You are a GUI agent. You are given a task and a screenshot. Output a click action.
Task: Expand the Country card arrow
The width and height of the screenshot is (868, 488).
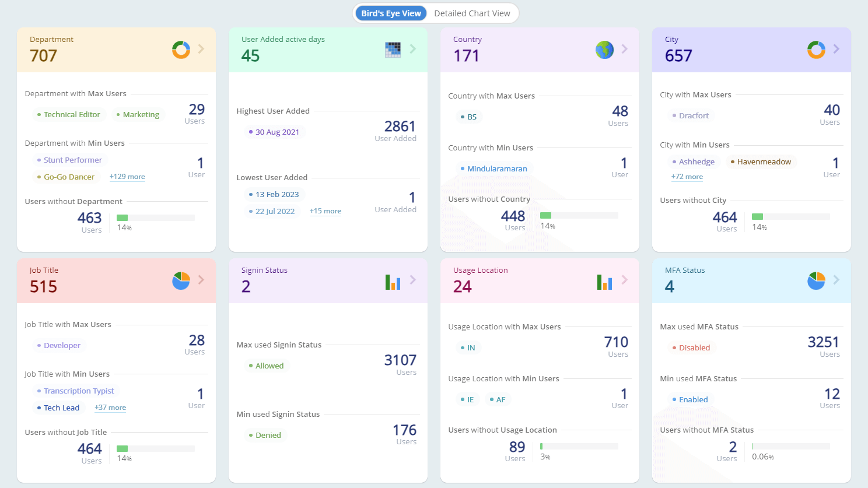[625, 50]
